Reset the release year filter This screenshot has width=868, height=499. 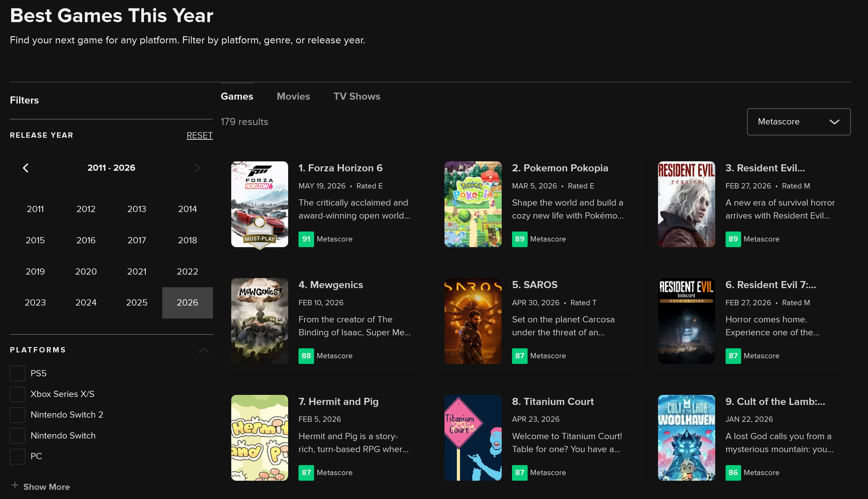click(x=199, y=135)
